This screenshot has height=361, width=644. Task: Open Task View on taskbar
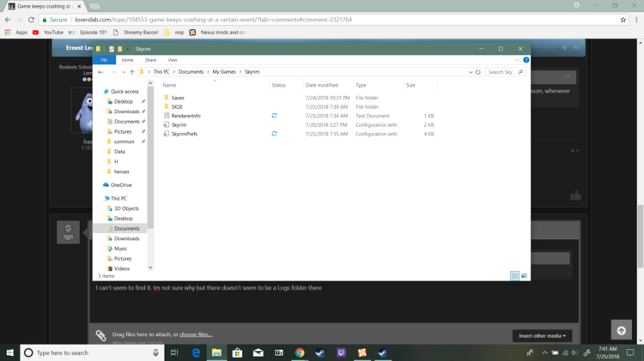click(174, 352)
